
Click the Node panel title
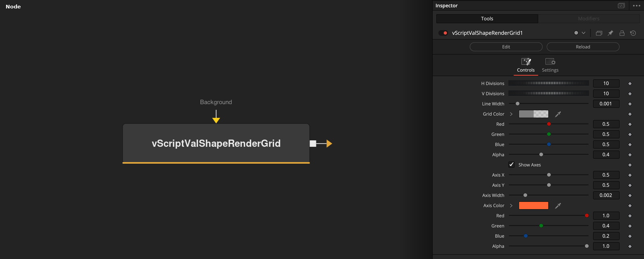pyautogui.click(x=13, y=6)
